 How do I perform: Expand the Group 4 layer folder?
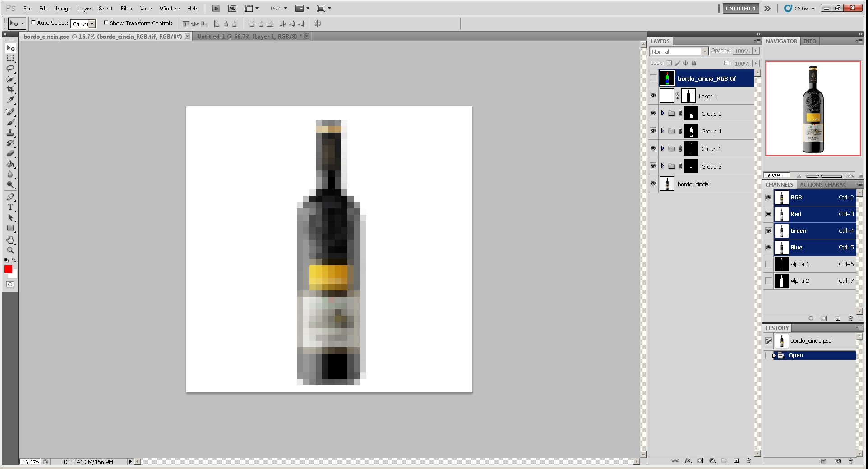tap(662, 131)
